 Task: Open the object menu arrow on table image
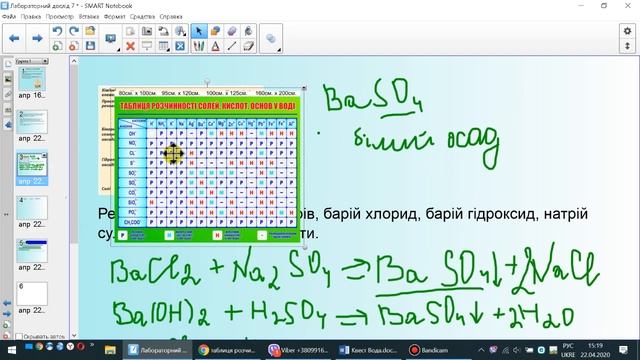point(303,88)
